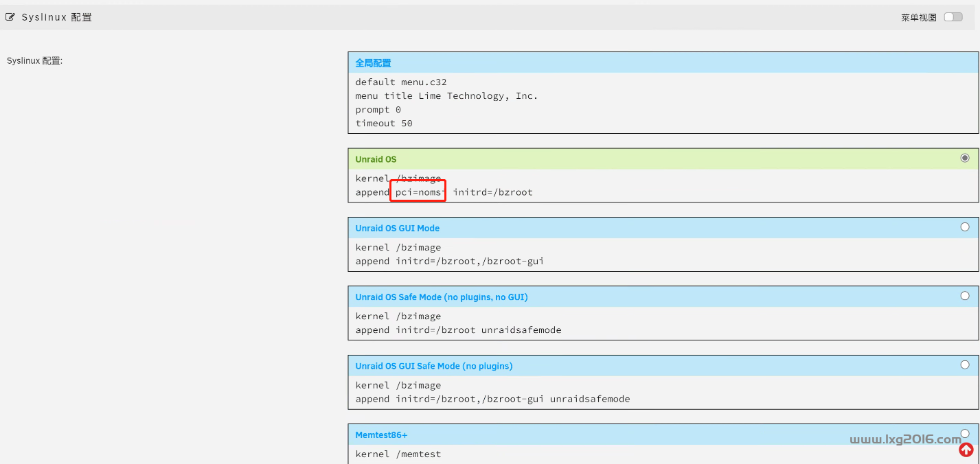
Task: Click 'append initrd=/bzroot unraidsafemode' line
Action: coord(458,330)
